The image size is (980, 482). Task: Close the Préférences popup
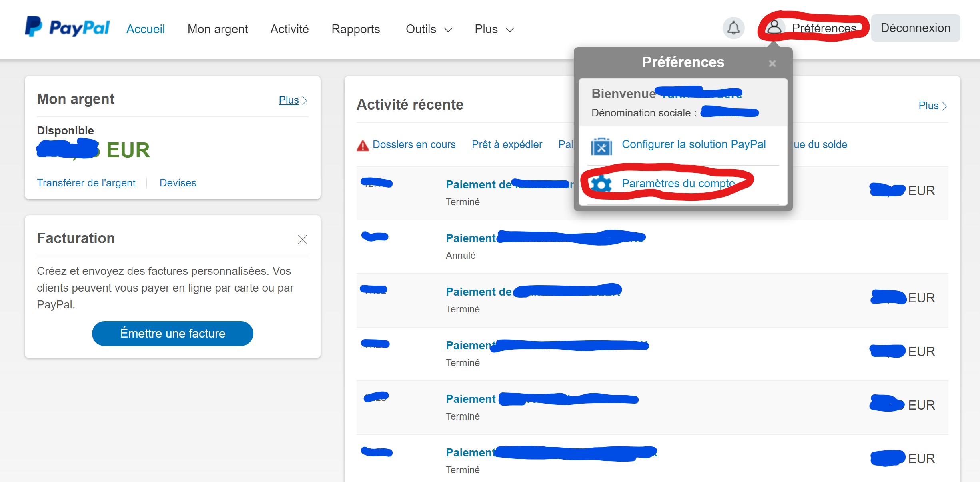(772, 63)
